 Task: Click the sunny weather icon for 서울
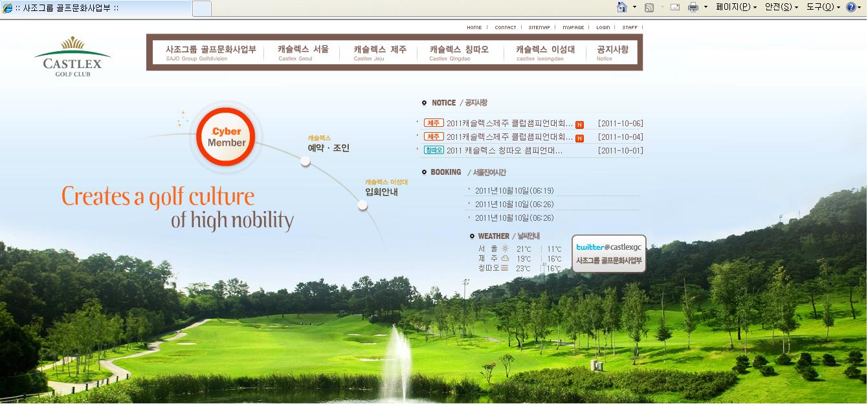click(505, 249)
